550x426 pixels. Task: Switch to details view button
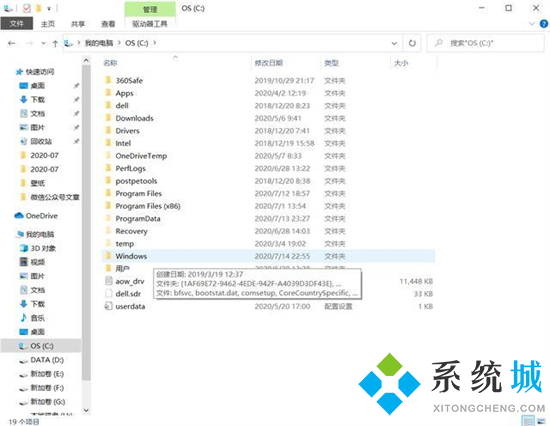528,421
